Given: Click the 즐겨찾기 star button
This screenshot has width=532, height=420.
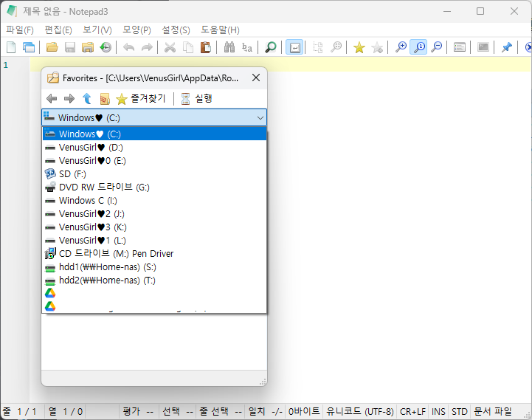Looking at the screenshot, I should click(x=140, y=99).
